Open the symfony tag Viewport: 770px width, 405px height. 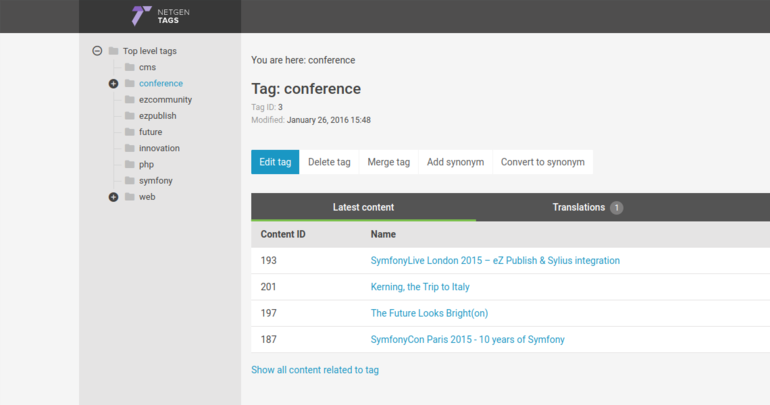click(x=156, y=181)
